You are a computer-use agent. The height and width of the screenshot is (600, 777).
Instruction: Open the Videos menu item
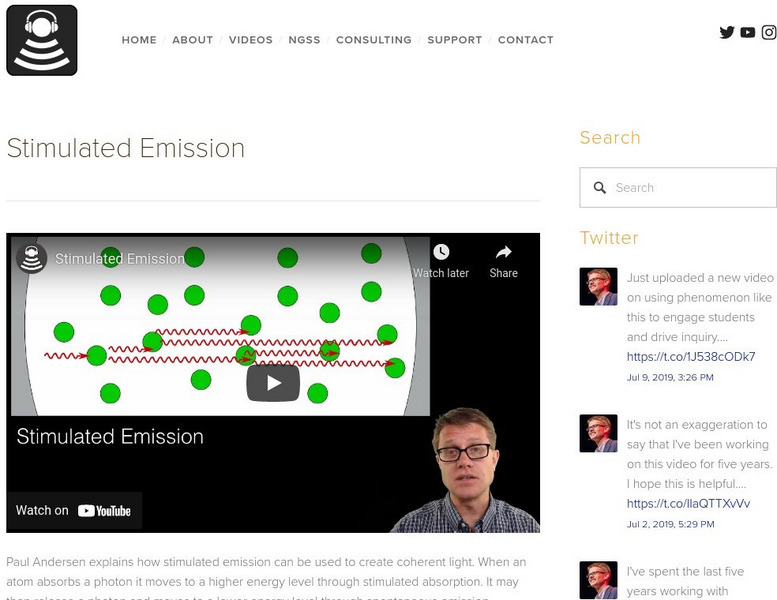[250, 40]
